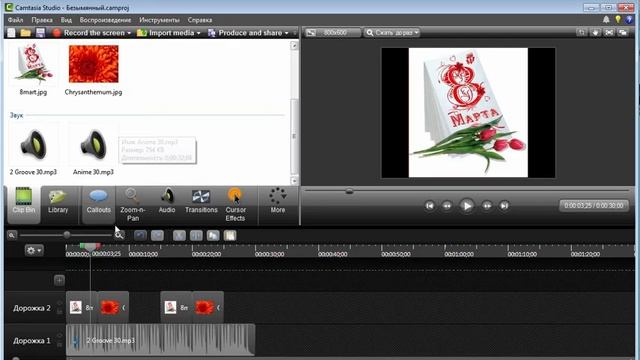Click the new project icon

coord(11,33)
